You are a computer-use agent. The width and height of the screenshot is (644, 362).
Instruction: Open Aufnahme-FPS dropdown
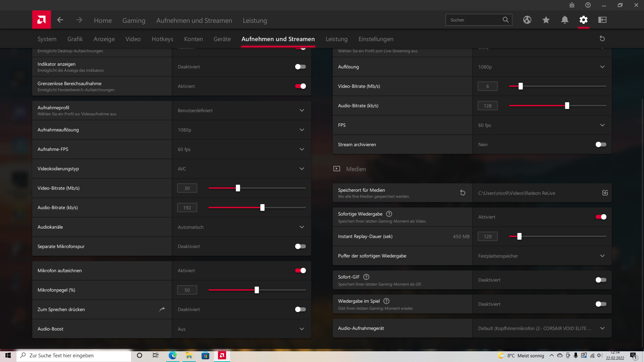tap(241, 149)
